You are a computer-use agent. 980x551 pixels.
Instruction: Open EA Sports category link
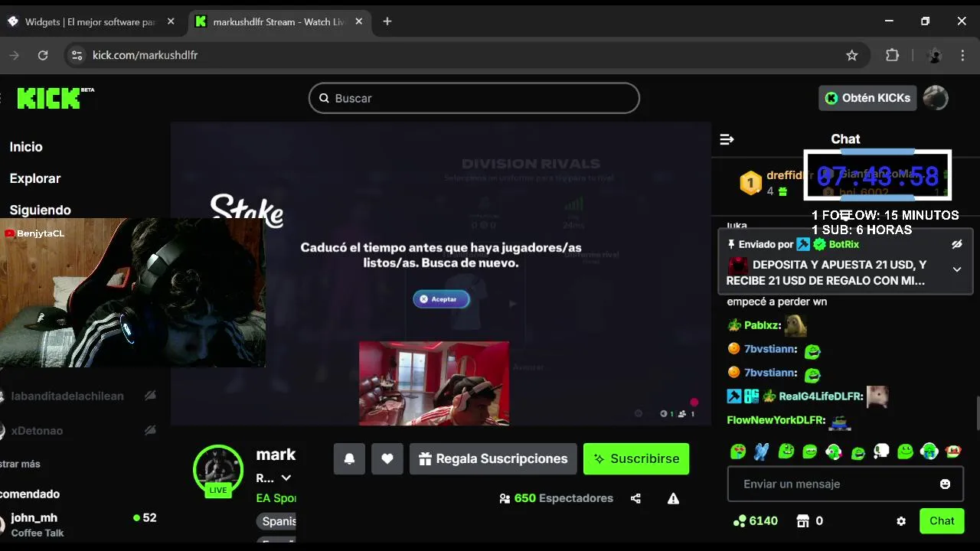click(276, 498)
